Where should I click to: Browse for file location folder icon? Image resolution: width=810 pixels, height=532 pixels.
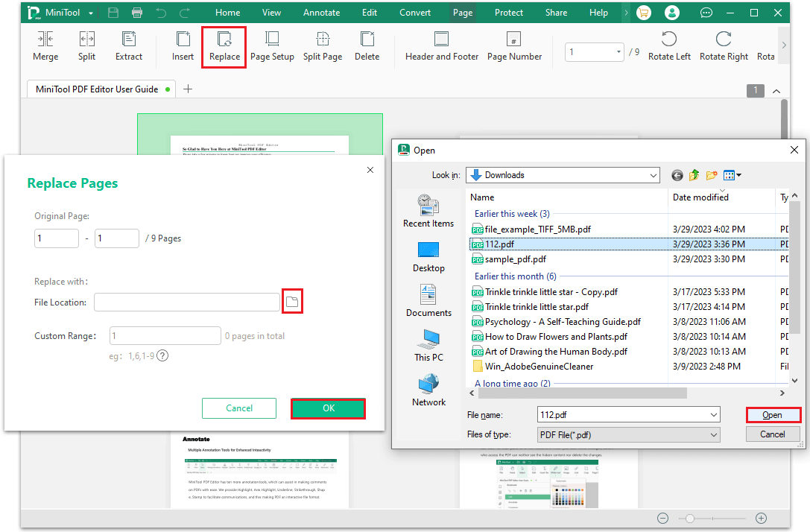click(x=292, y=302)
